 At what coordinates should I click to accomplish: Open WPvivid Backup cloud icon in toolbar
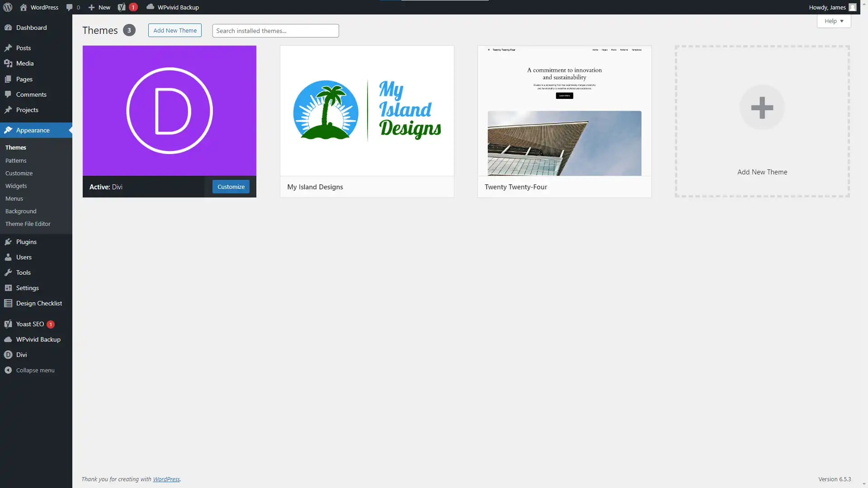click(150, 7)
